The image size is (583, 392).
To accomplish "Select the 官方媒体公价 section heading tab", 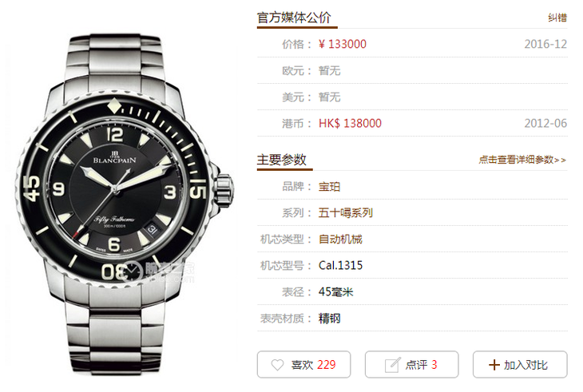I will pyautogui.click(x=294, y=18).
